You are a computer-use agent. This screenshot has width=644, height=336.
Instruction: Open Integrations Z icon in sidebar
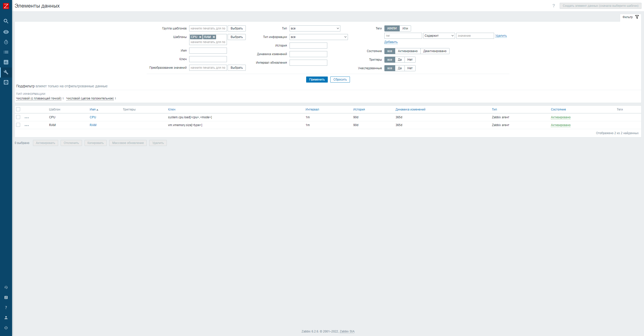pos(6,297)
